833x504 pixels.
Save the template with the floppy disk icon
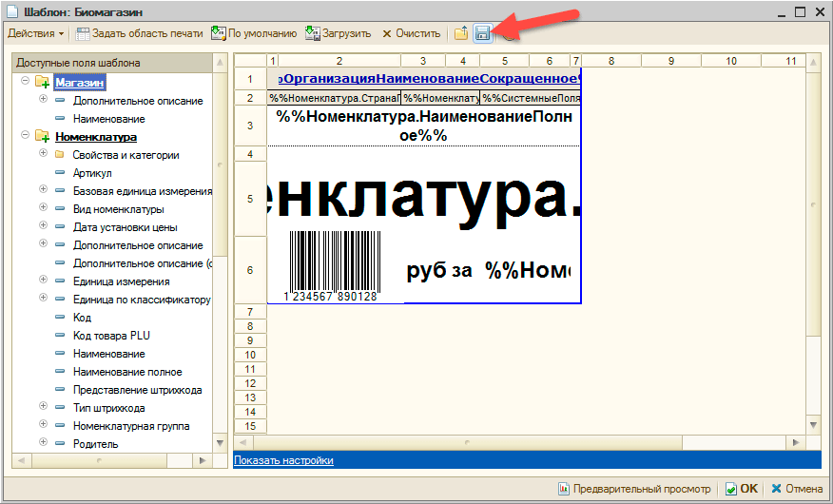pyautogui.click(x=482, y=33)
